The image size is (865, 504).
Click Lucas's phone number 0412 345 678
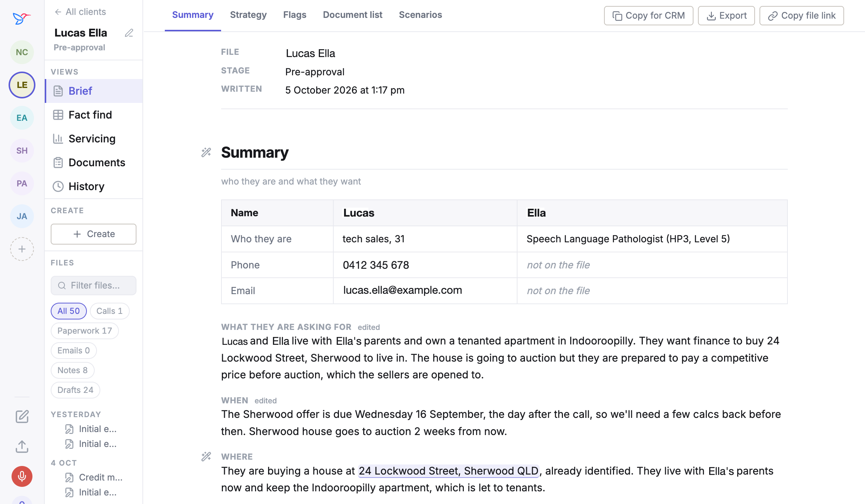[376, 265]
